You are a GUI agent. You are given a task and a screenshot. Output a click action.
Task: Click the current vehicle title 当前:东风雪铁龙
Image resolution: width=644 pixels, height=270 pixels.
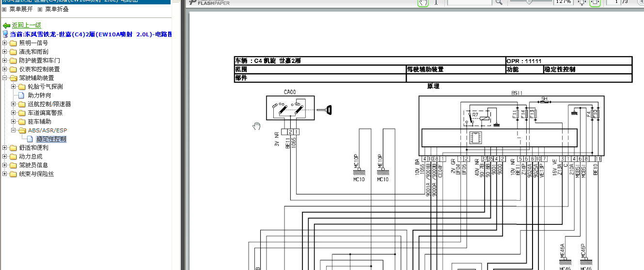click(91, 34)
